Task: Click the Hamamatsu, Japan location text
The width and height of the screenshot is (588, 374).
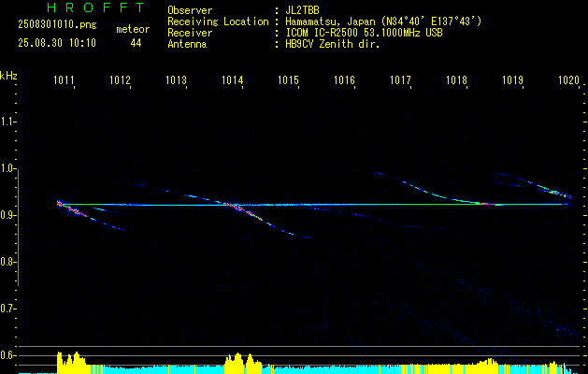Action: pos(383,22)
